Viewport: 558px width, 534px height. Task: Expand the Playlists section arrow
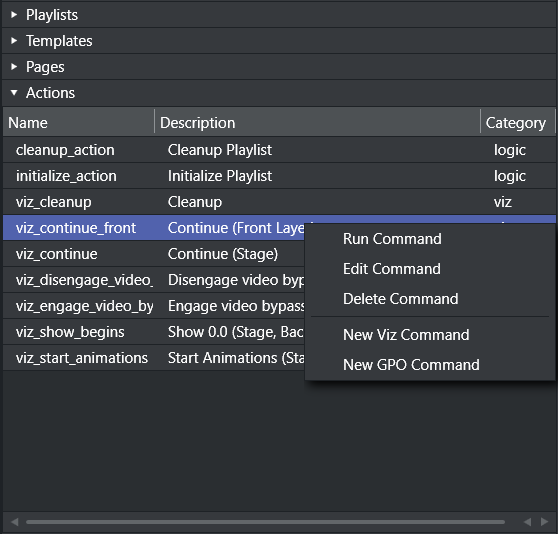(14, 15)
